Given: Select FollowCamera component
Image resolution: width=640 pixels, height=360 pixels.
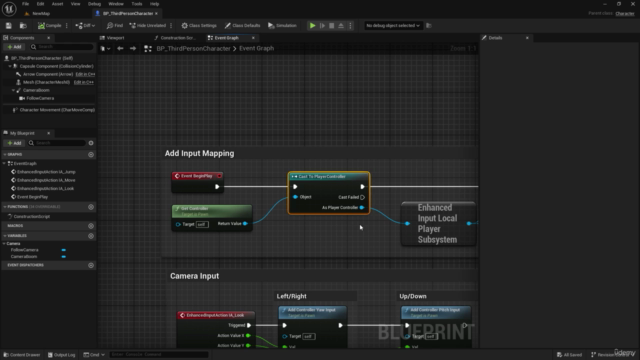Looking at the screenshot, I should tap(40, 98).
